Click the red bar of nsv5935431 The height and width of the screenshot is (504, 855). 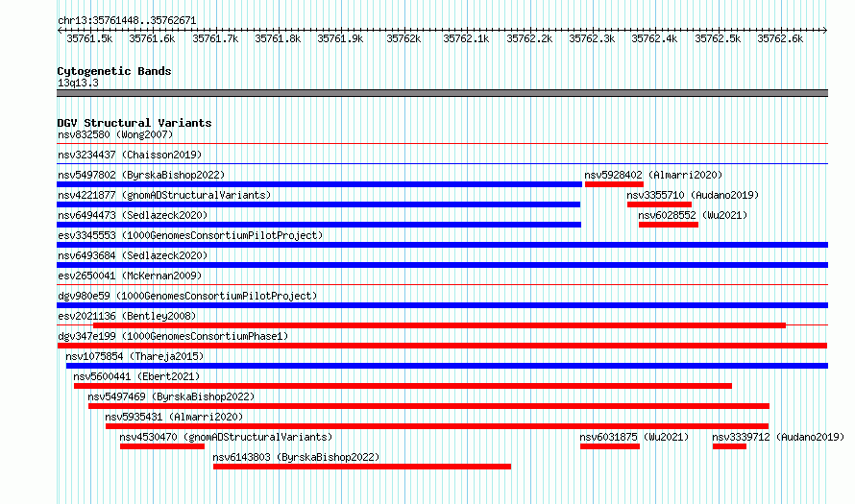(x=437, y=426)
